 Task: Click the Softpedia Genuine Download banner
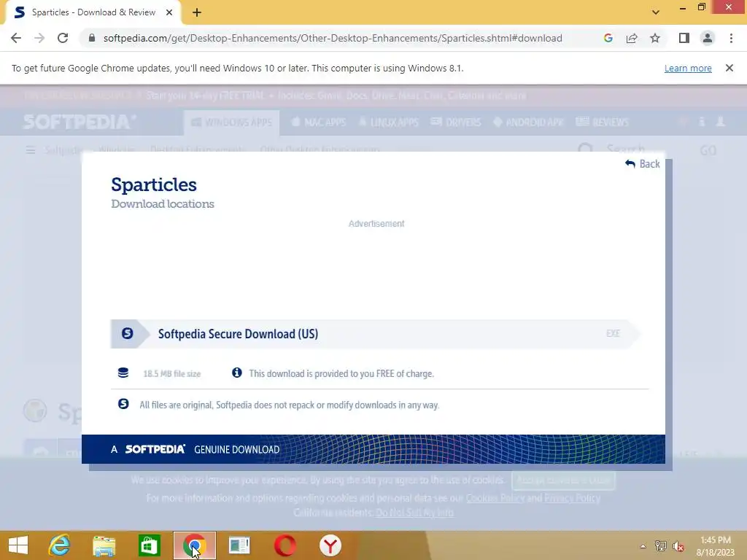tap(373, 449)
